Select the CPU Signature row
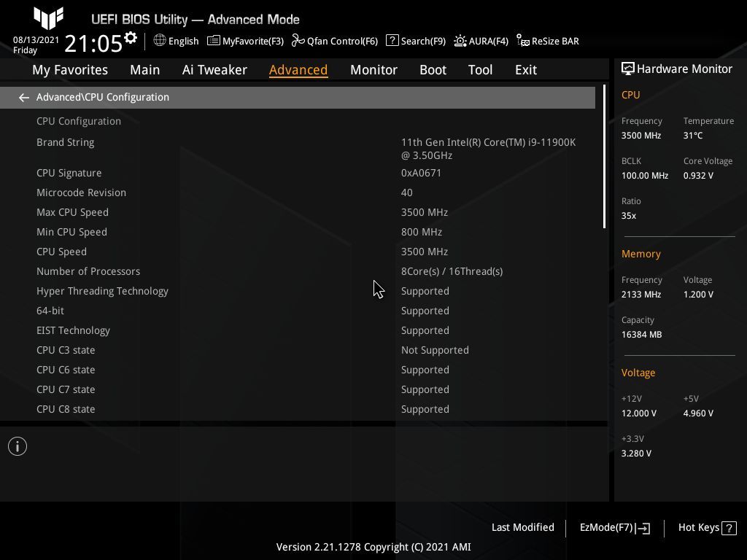Viewport: 747px width, 560px height. point(298,173)
